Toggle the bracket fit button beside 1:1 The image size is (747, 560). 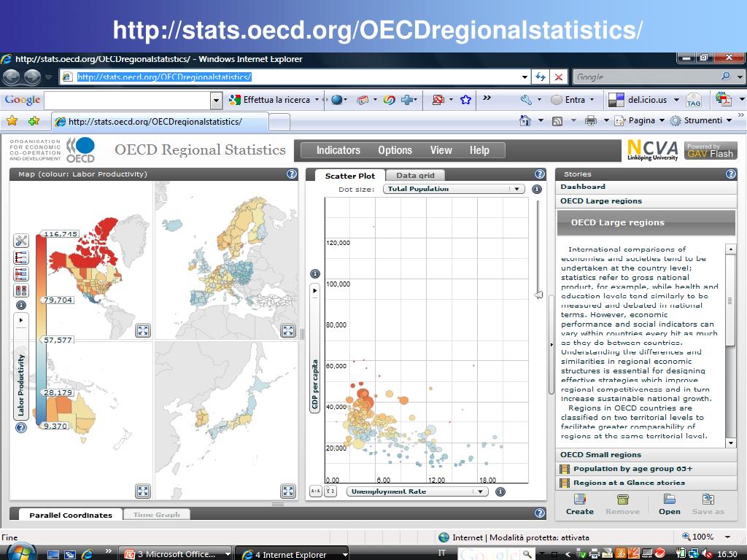click(x=330, y=491)
